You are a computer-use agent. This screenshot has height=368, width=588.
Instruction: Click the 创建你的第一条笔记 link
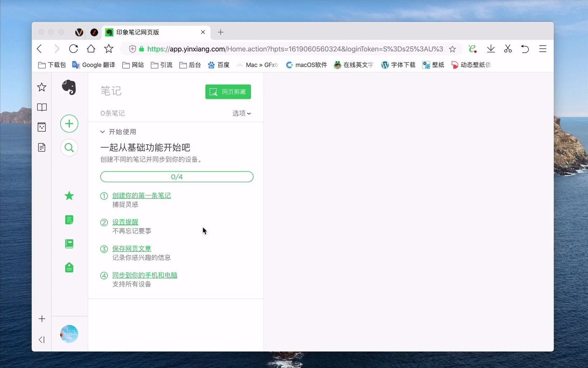point(141,195)
